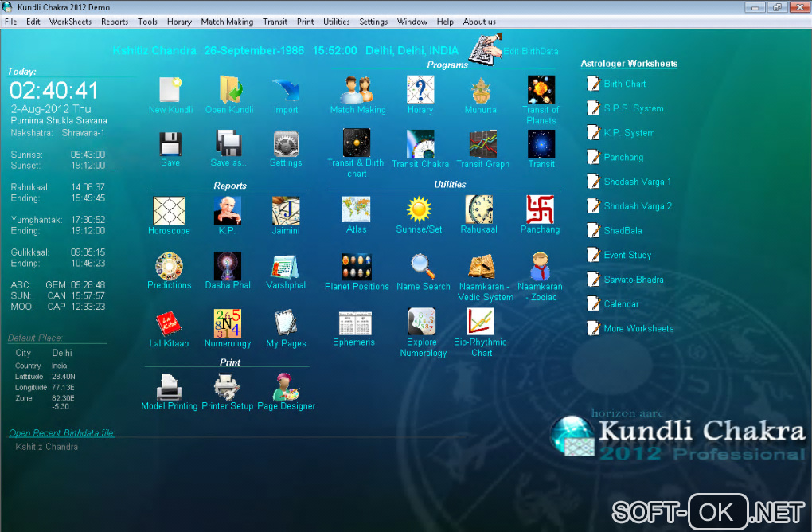812x532 pixels.
Task: Open the File menu
Action: [11, 22]
